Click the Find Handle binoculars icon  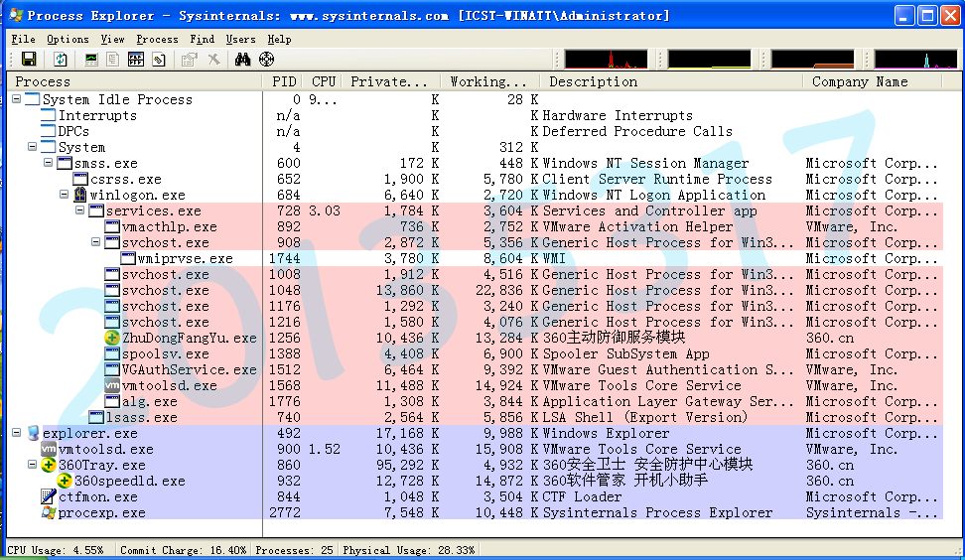(242, 60)
